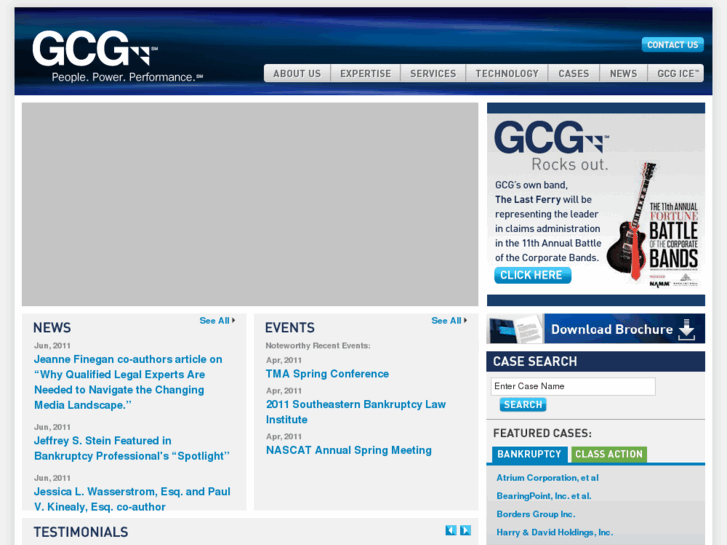Open the BearingPoint, Inc. et al. case

[544, 496]
